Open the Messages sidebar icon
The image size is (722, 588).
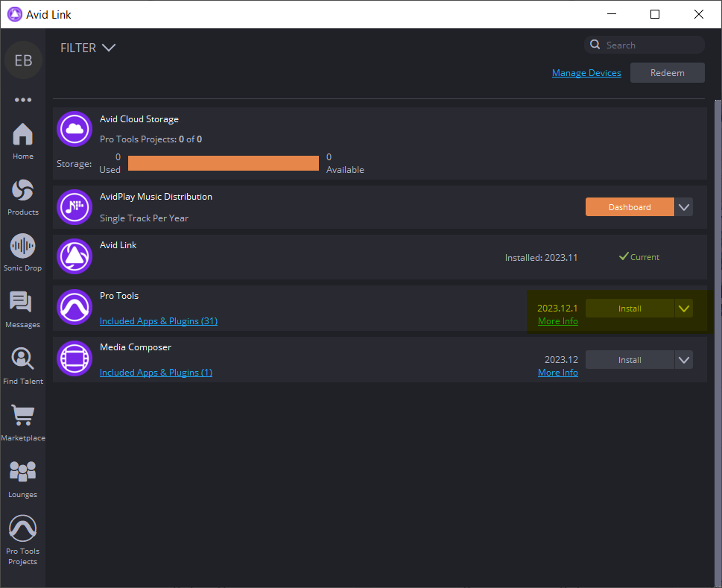[x=23, y=309]
